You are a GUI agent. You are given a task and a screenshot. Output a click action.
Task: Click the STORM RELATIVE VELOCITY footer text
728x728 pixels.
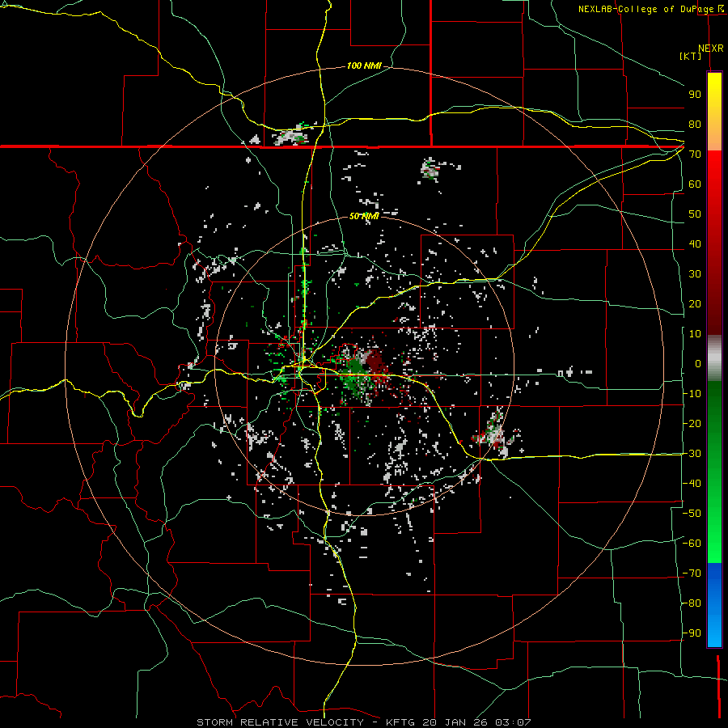(280, 722)
